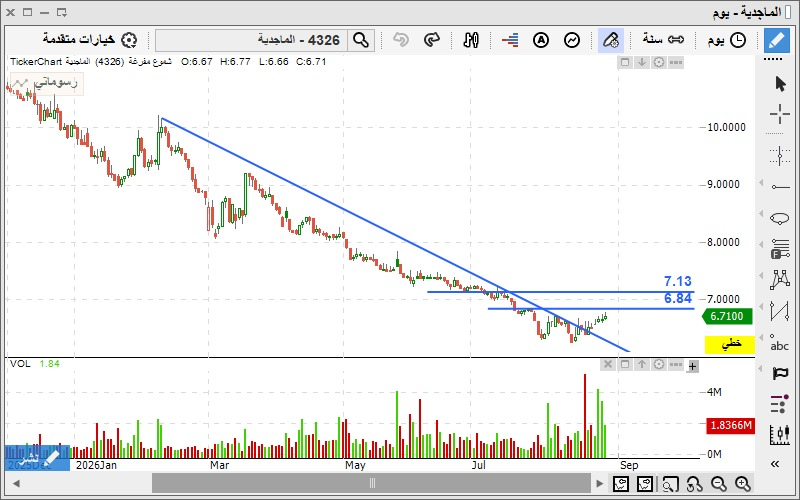Viewport: 800px width, 500px height.
Task: Expand the ellipse tool variants arrow
Action: (x=762, y=213)
